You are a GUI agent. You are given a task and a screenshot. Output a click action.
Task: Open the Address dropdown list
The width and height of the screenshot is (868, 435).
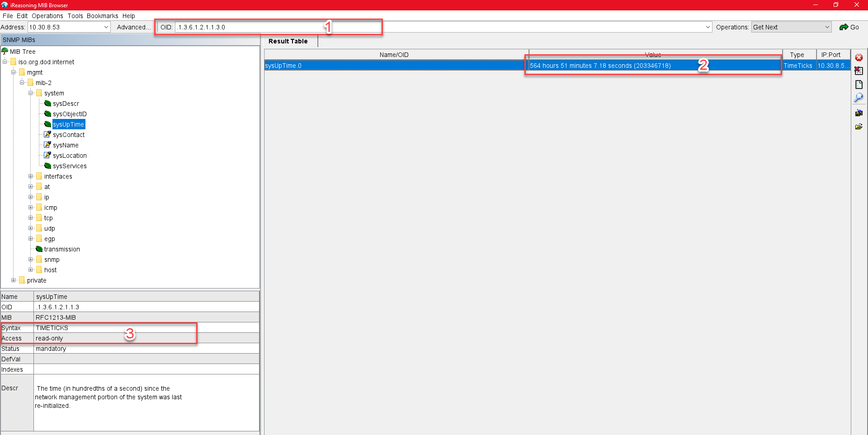click(x=106, y=27)
